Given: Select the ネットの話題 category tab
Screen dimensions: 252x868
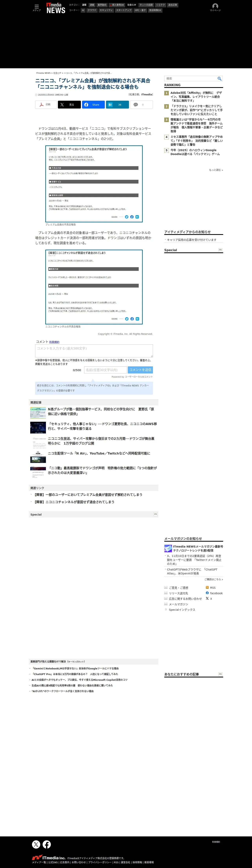Looking at the screenshot, I should click(x=146, y=5).
